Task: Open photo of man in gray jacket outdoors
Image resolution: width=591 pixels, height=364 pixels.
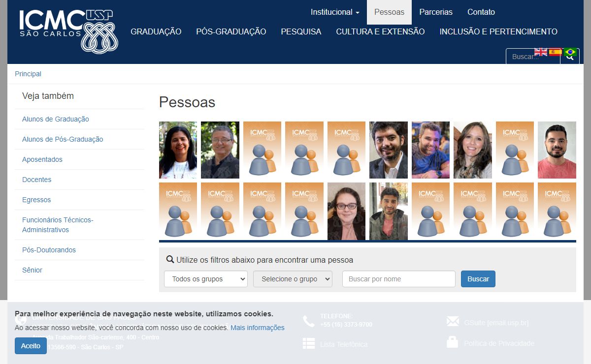Action: [389, 212]
